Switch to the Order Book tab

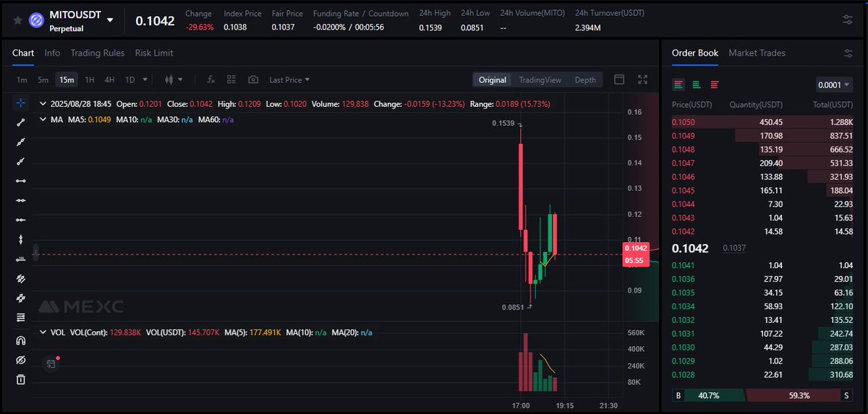(x=695, y=53)
